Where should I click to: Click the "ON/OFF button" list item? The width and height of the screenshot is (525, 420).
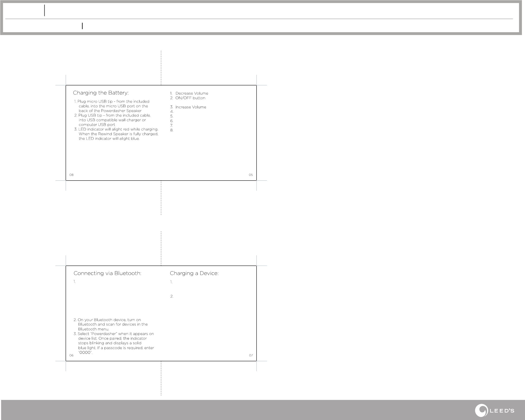(x=190, y=98)
